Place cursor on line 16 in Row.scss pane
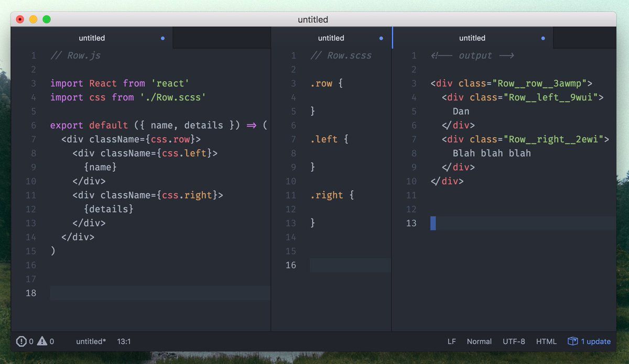629x364 pixels. 350,265
